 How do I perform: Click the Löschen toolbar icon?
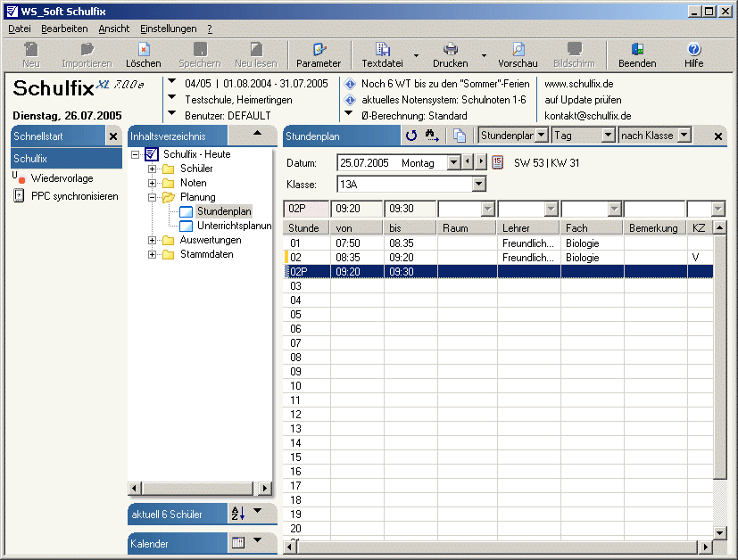pos(144,49)
